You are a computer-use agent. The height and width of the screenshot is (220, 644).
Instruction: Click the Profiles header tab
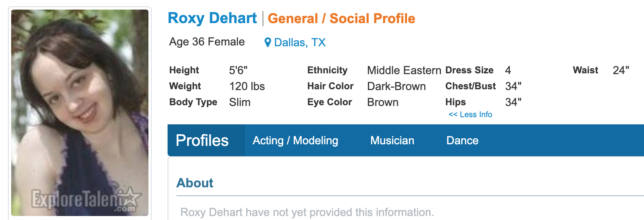pos(202,140)
